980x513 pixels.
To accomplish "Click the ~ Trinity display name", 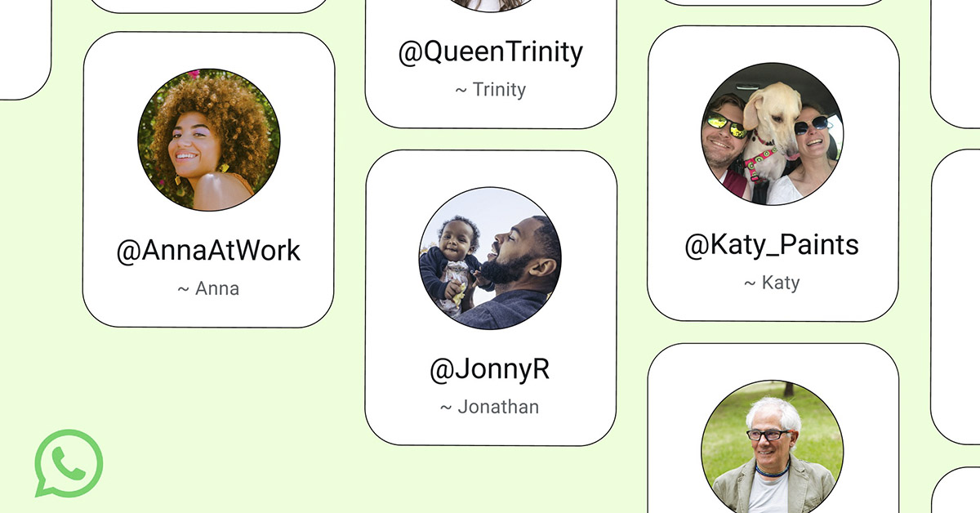I will (490, 90).
